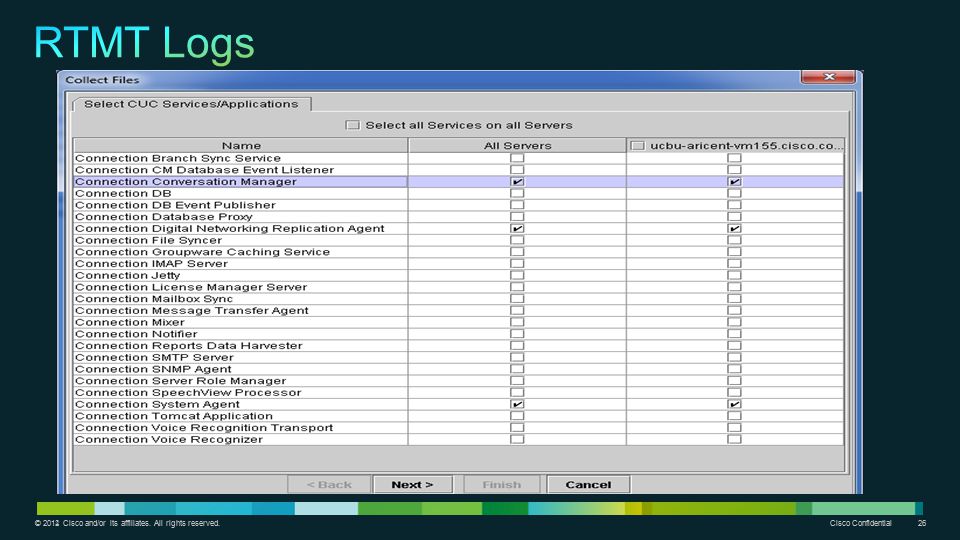Image resolution: width=960 pixels, height=540 pixels.
Task: Tick ucbu-aricent-vm155 box for Connection IMAP Server
Action: coord(734,263)
